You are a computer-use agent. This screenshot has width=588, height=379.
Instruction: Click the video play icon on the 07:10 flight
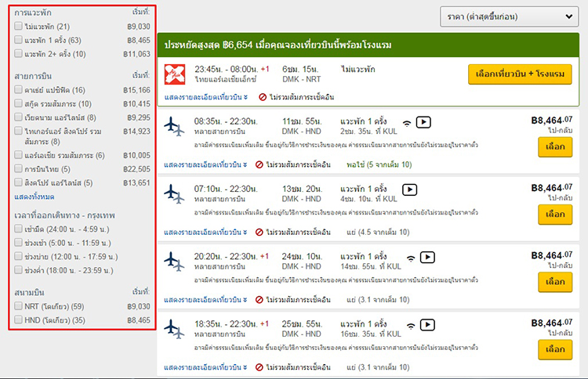click(x=409, y=189)
